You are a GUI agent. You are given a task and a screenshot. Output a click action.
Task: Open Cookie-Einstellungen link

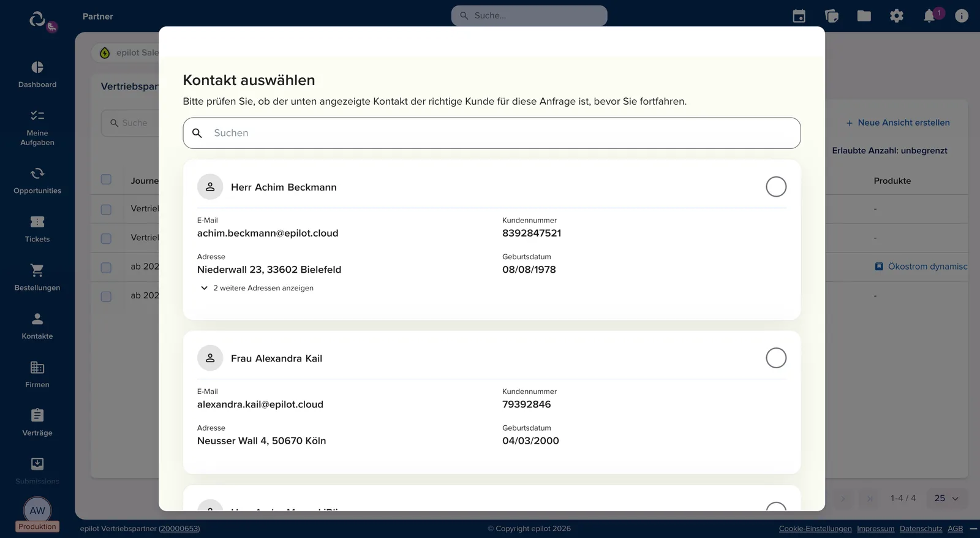click(815, 529)
